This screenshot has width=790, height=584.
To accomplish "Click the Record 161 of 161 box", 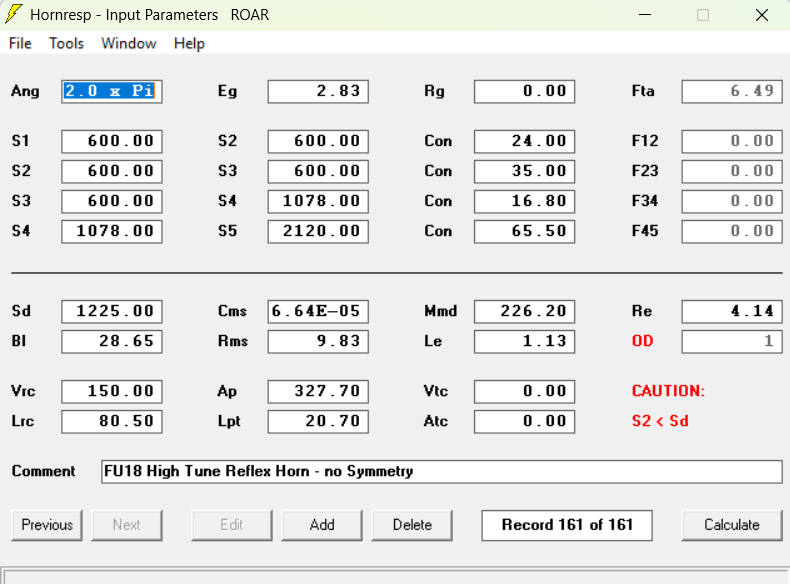I will (567, 525).
